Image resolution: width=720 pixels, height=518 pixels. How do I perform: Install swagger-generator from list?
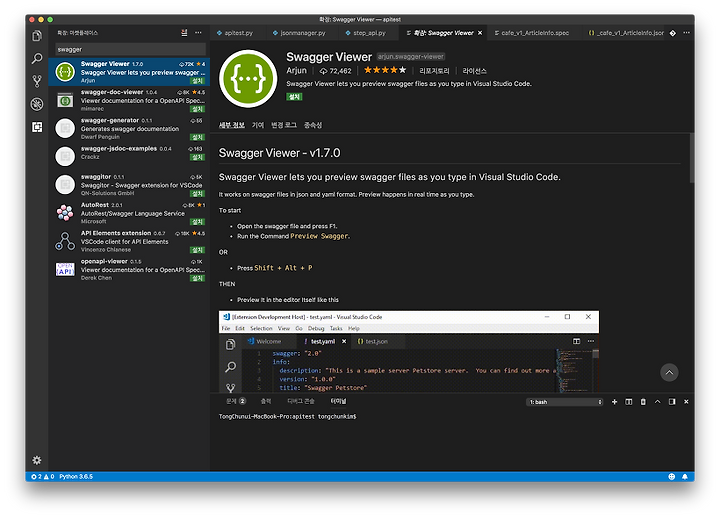coord(197,137)
